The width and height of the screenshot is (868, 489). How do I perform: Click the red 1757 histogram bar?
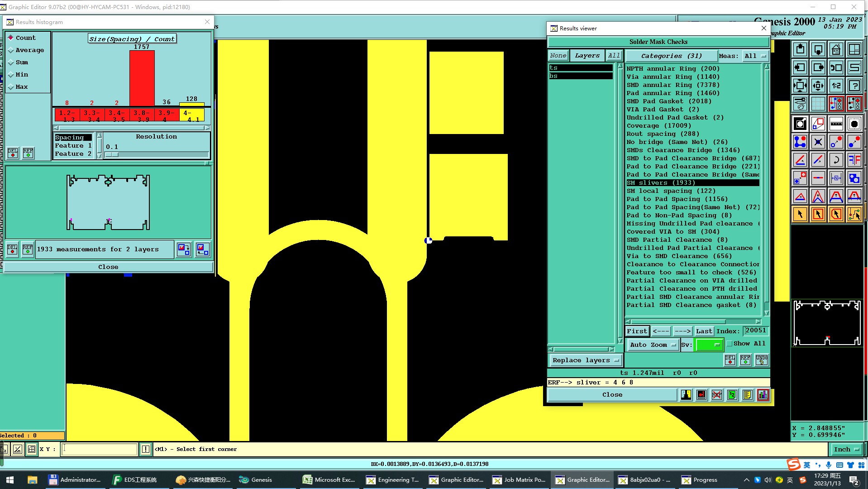pos(142,78)
